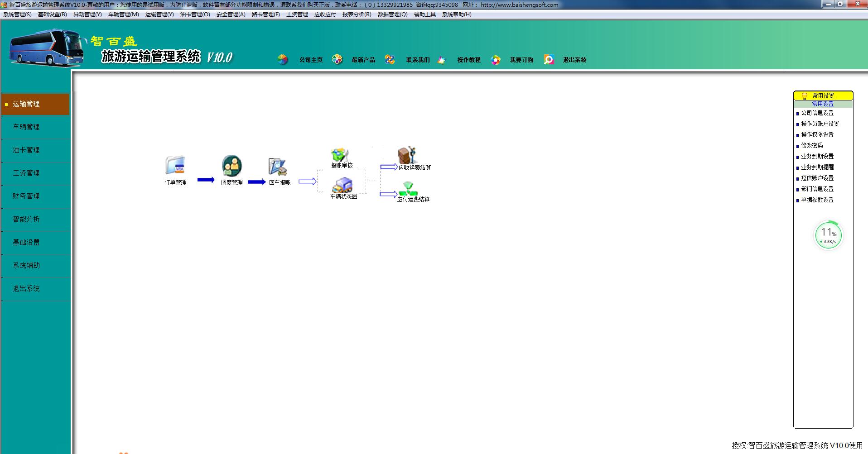Click the bus logo image
Viewport: 868px width, 454px height.
pos(48,48)
